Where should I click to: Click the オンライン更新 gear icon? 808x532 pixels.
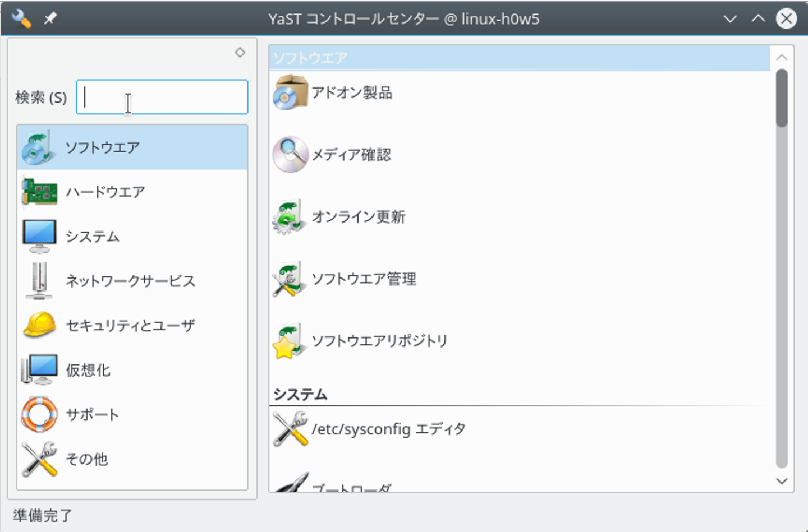pos(290,217)
